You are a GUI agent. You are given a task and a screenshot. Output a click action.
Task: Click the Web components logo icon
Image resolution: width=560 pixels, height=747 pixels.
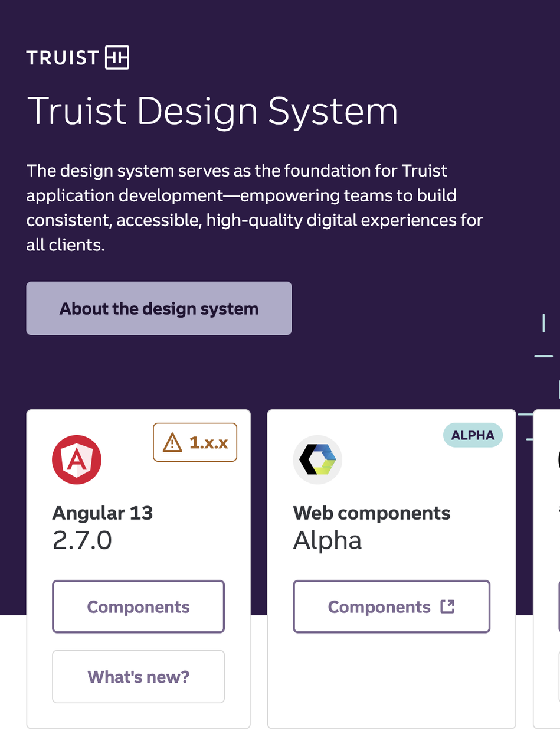pyautogui.click(x=317, y=460)
